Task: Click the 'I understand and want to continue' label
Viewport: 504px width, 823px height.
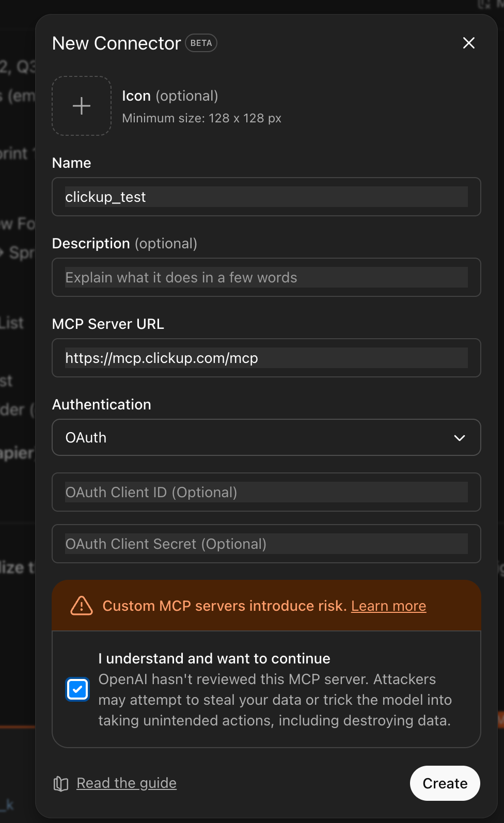Action: (x=214, y=658)
